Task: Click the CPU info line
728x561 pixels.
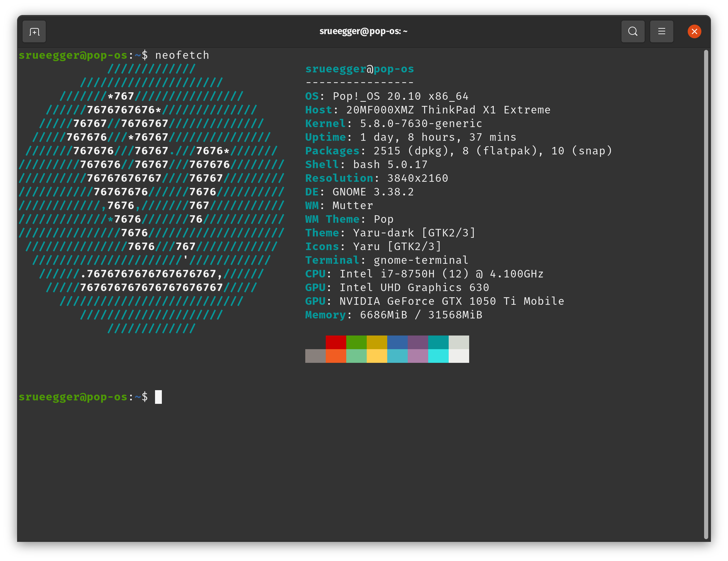Action: coord(424,274)
